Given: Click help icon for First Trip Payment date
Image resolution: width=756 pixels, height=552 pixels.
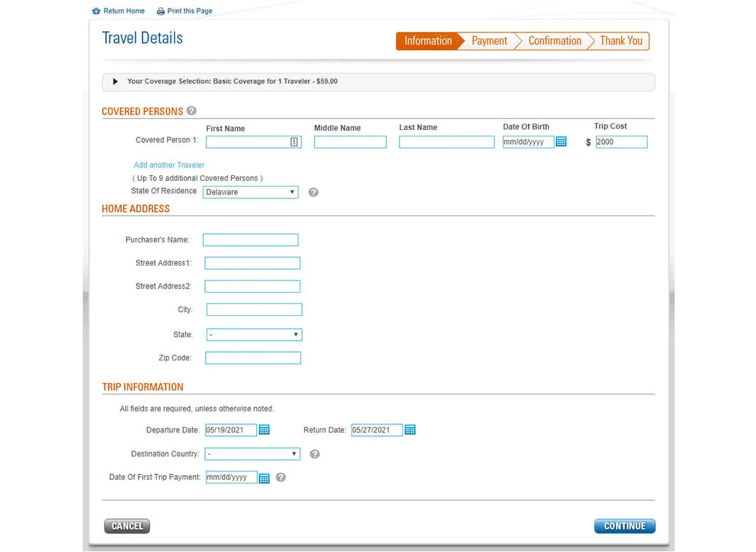Looking at the screenshot, I should click(281, 477).
